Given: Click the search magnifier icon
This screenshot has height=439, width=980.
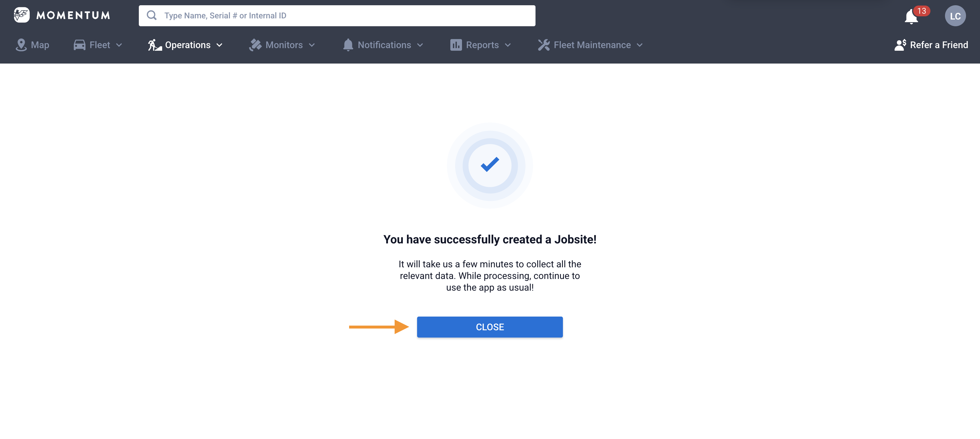Looking at the screenshot, I should click(152, 15).
